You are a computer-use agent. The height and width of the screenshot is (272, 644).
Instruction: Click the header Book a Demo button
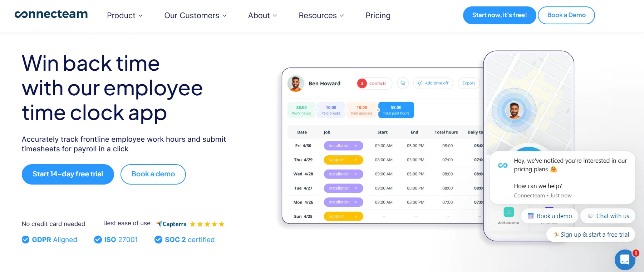pyautogui.click(x=566, y=15)
